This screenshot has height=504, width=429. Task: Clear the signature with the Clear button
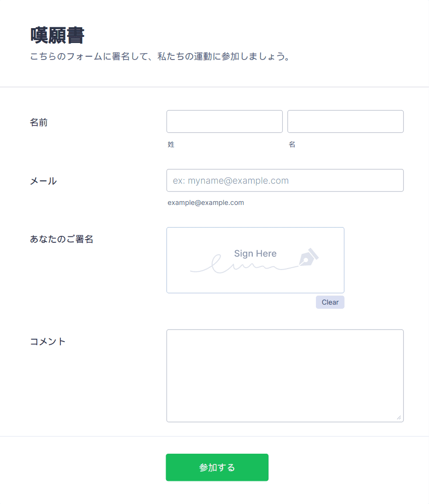click(x=330, y=302)
